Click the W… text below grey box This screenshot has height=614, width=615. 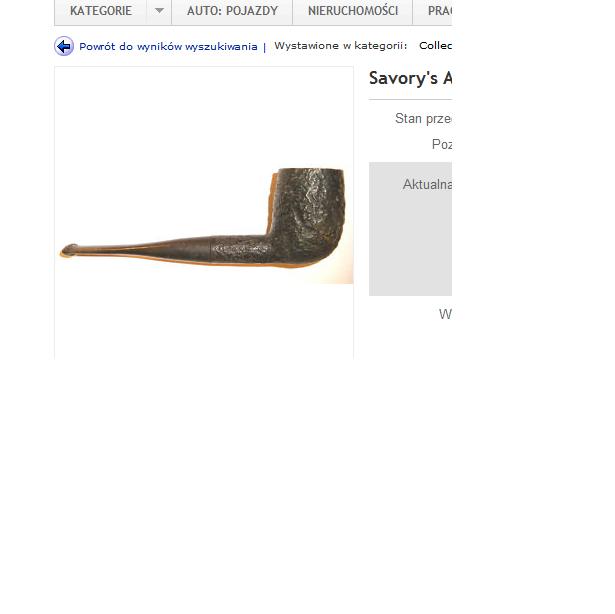[x=445, y=314]
